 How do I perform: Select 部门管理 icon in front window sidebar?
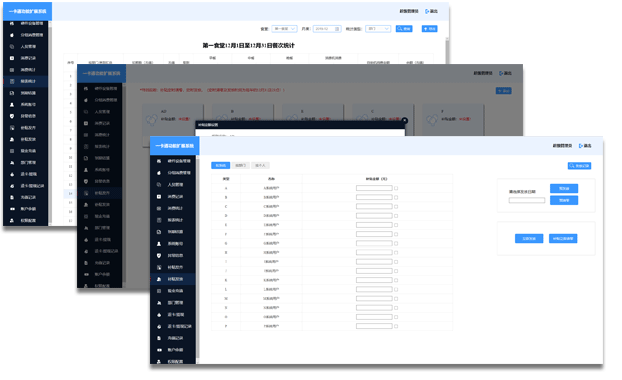tap(159, 303)
